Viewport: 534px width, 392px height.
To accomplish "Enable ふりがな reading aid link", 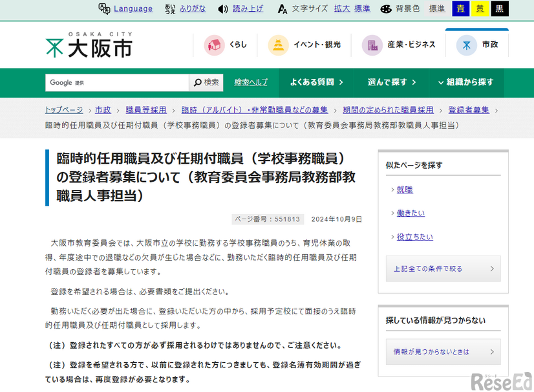I will pyautogui.click(x=193, y=8).
